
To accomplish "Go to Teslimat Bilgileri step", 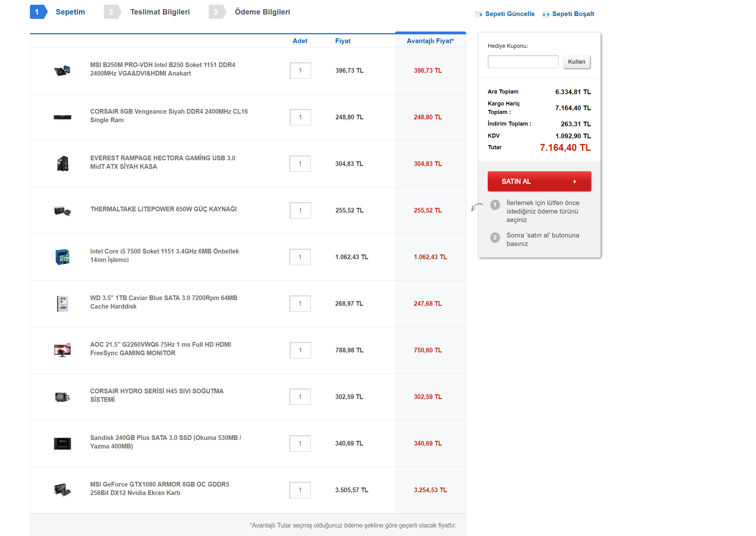I will [x=160, y=12].
